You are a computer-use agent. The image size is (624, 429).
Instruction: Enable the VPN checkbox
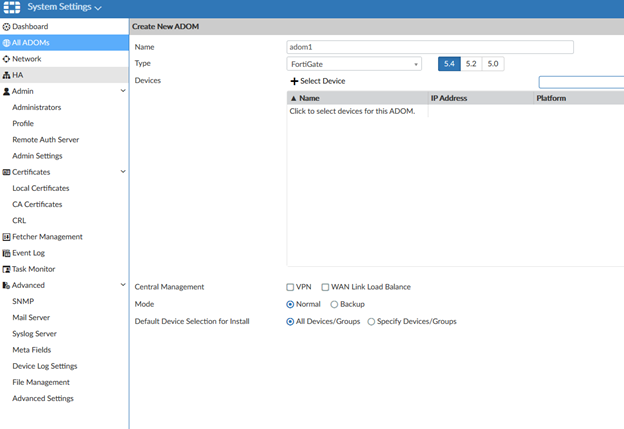pyautogui.click(x=291, y=287)
